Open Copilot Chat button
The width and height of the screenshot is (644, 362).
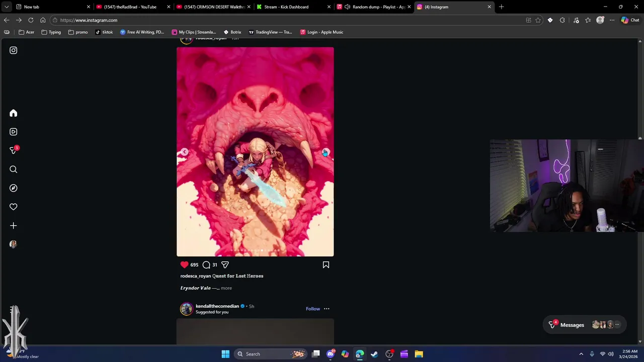pos(630,20)
